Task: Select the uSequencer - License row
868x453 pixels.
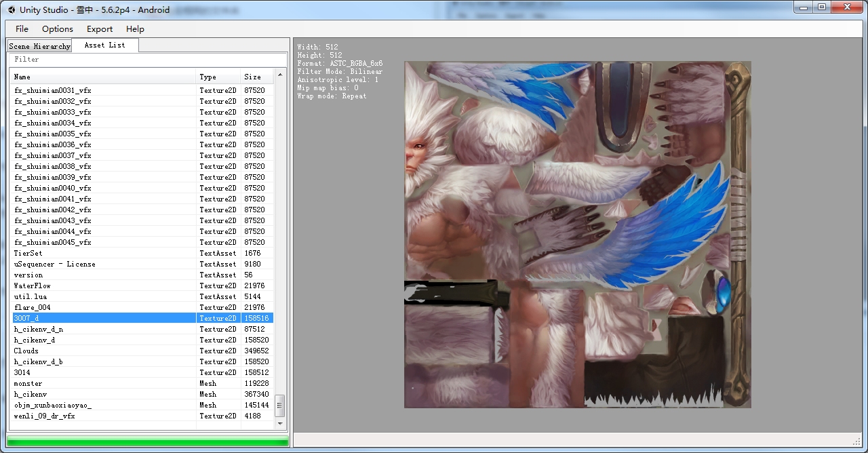Action: pyautogui.click(x=142, y=264)
